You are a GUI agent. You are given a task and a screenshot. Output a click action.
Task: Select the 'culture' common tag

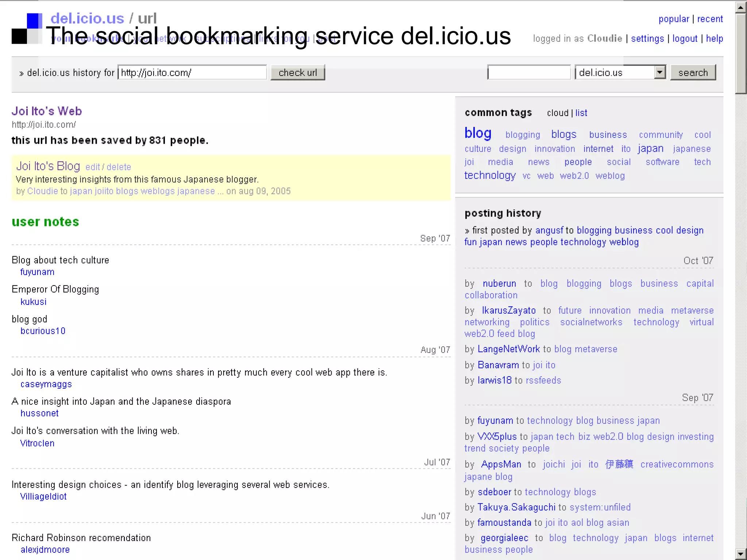[478, 149]
